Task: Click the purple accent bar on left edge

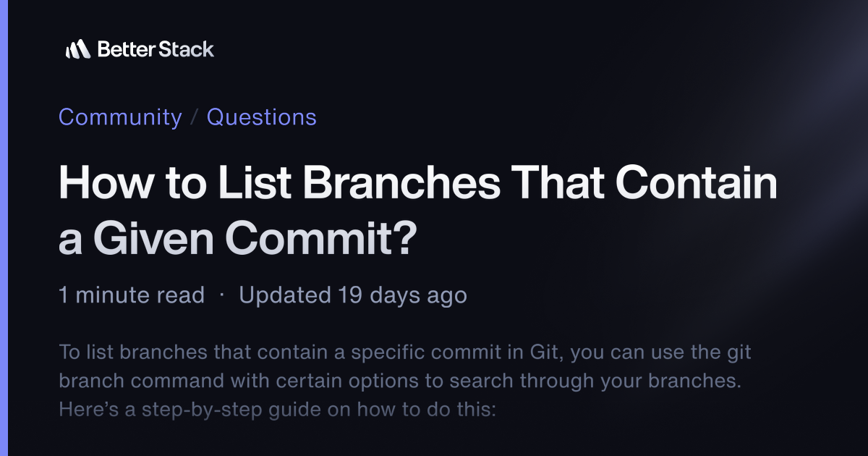Action: (x=3, y=228)
